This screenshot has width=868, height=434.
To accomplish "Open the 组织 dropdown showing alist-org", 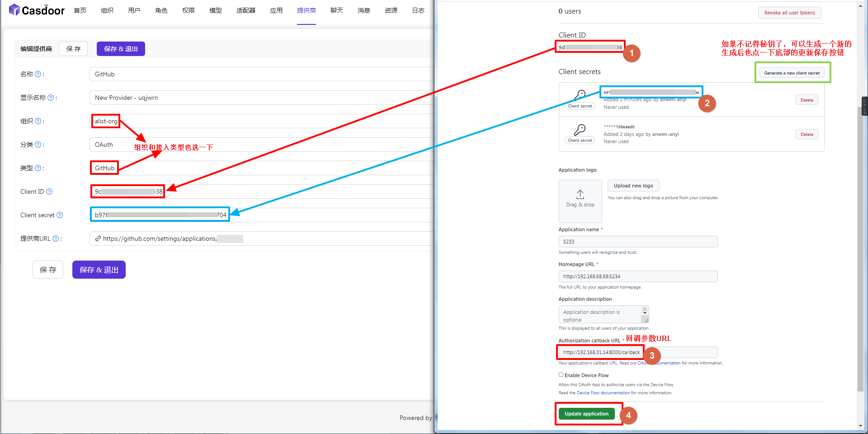I will pyautogui.click(x=262, y=121).
